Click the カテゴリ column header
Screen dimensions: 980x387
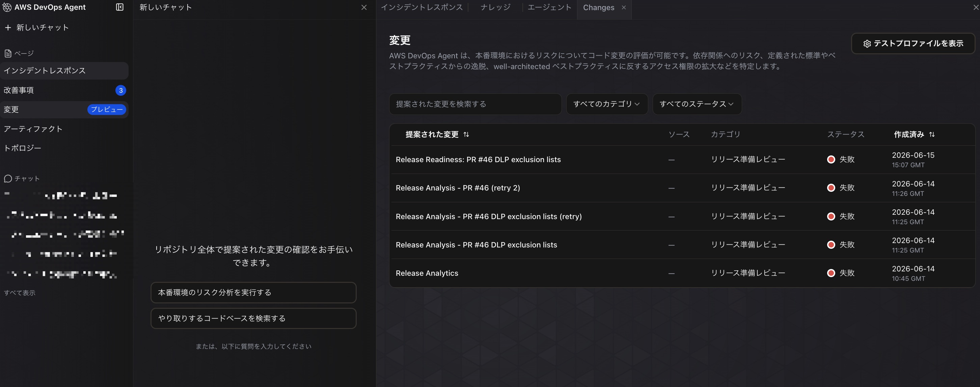point(726,135)
